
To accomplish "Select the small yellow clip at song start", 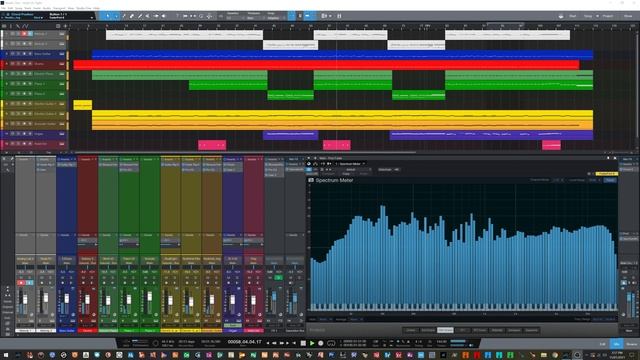I will [82, 105].
